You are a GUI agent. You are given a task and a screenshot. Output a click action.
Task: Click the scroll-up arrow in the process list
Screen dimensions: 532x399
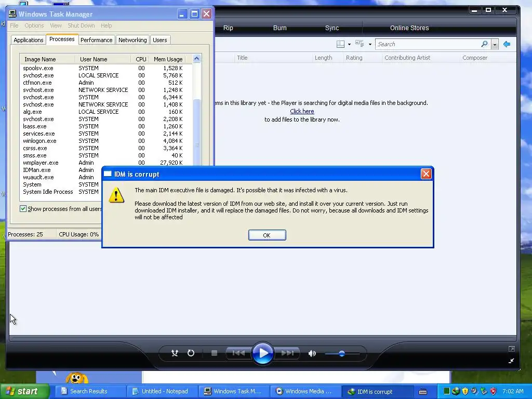[197, 59]
